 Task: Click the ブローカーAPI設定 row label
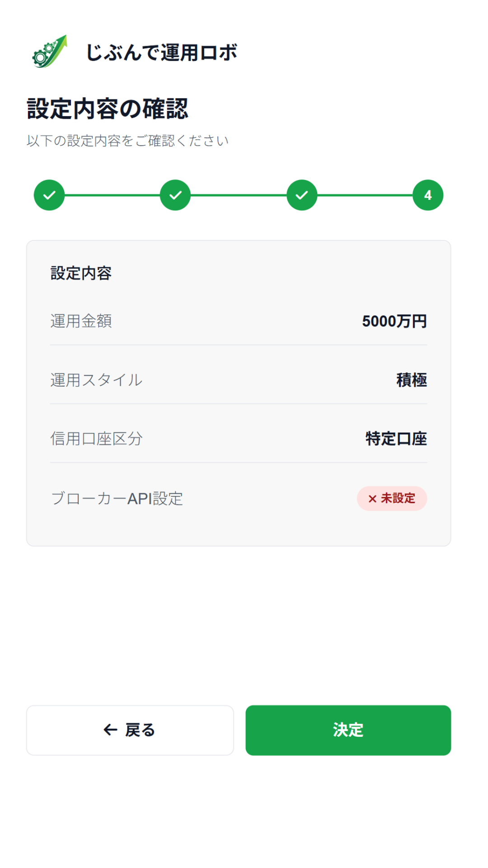[x=117, y=499]
